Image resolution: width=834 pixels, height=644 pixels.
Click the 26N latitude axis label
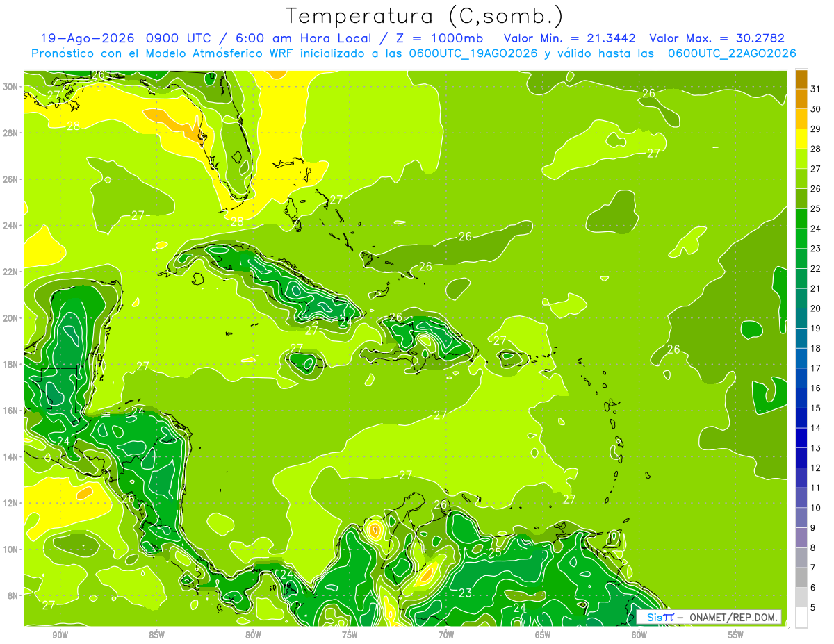[12, 179]
